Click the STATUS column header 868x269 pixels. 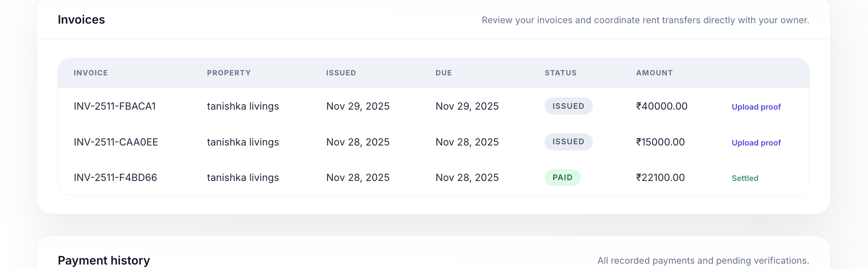[x=561, y=73]
